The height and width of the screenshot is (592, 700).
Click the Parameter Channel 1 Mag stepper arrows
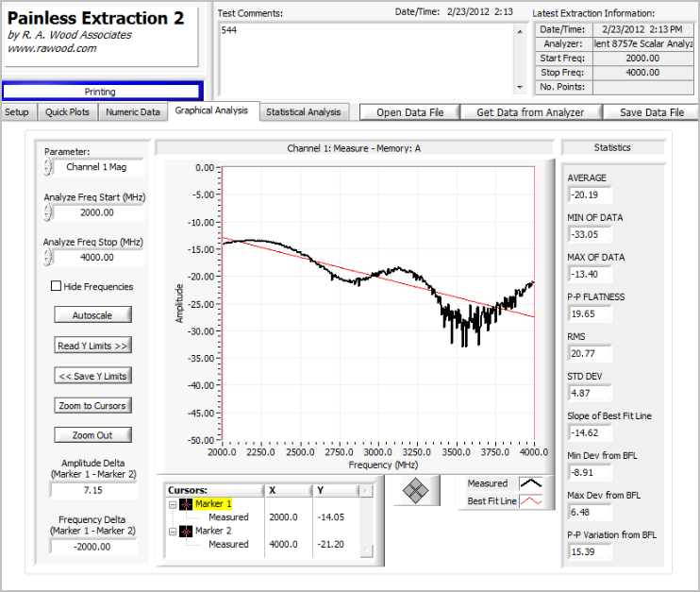pos(48,167)
